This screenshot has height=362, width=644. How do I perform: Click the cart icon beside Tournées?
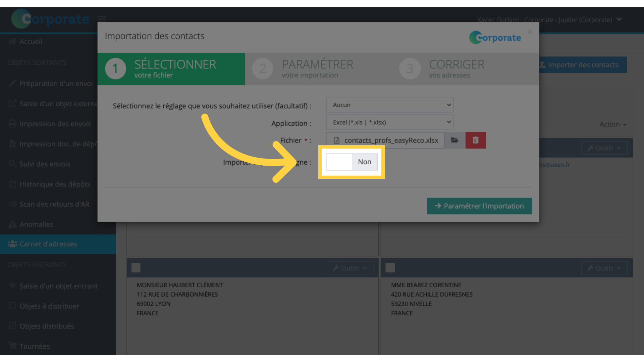(x=12, y=346)
